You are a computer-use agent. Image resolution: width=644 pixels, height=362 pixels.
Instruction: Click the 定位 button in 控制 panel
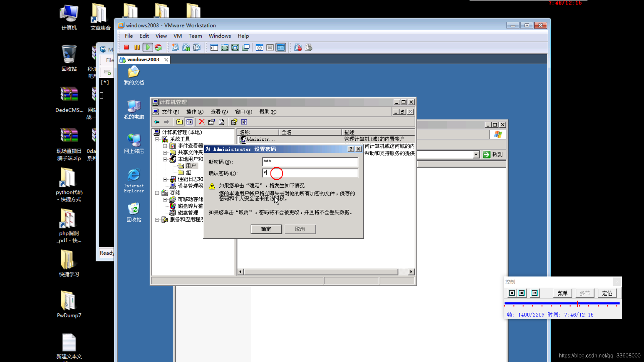pos(607,293)
